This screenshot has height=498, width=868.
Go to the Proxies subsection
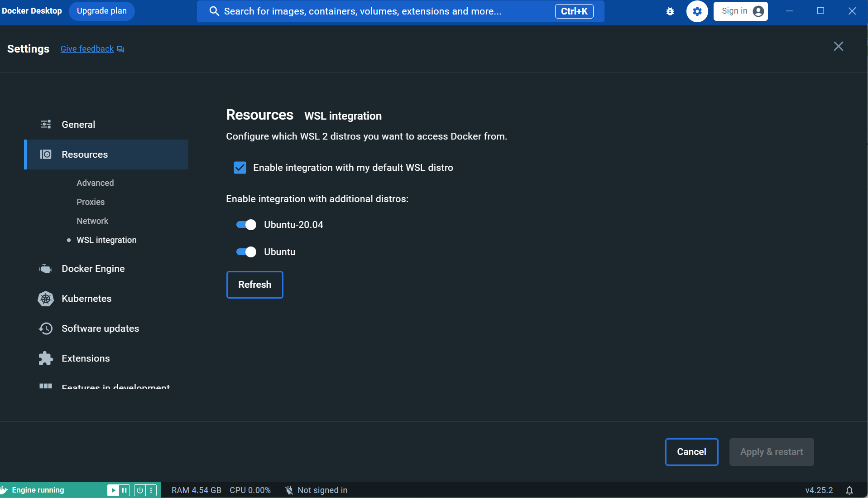(x=91, y=202)
